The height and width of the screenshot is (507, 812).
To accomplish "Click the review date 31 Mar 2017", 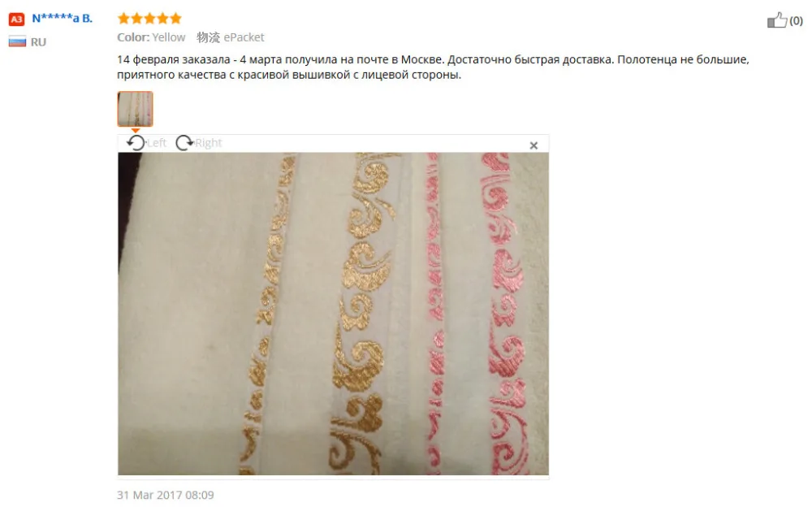I will (x=165, y=495).
